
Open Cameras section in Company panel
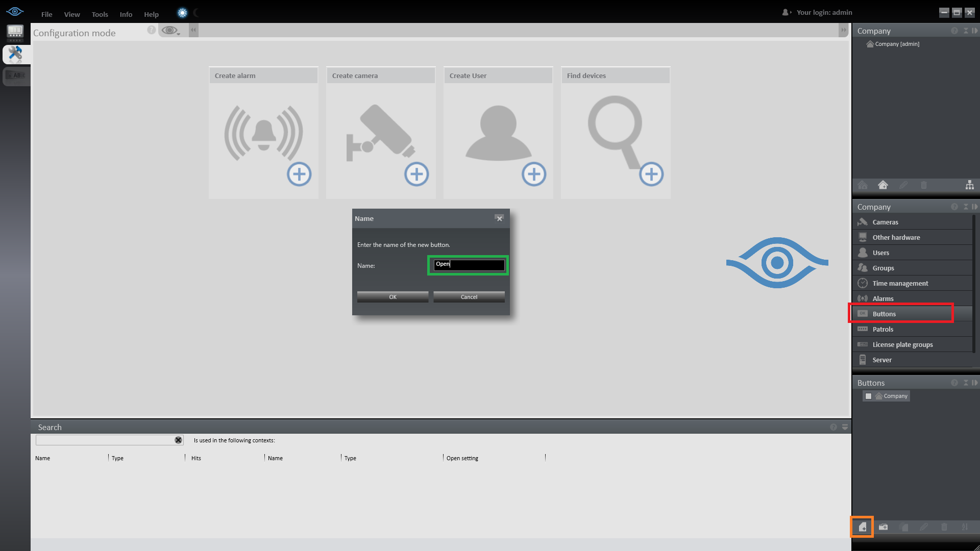[x=885, y=222]
